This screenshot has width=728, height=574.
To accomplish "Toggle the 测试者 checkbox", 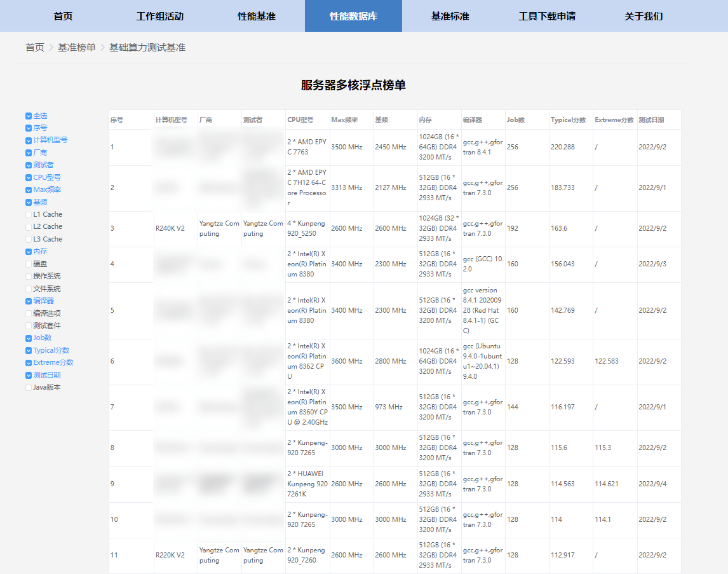I will point(29,165).
